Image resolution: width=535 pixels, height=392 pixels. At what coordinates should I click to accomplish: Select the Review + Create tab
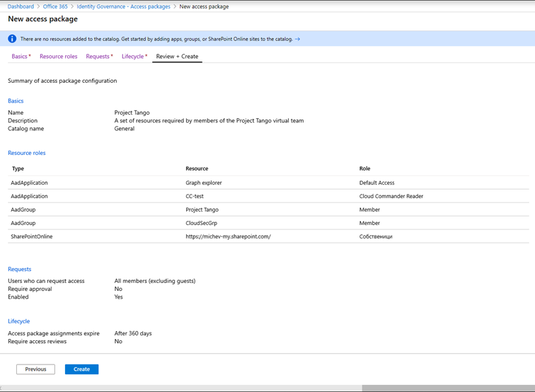tap(177, 57)
